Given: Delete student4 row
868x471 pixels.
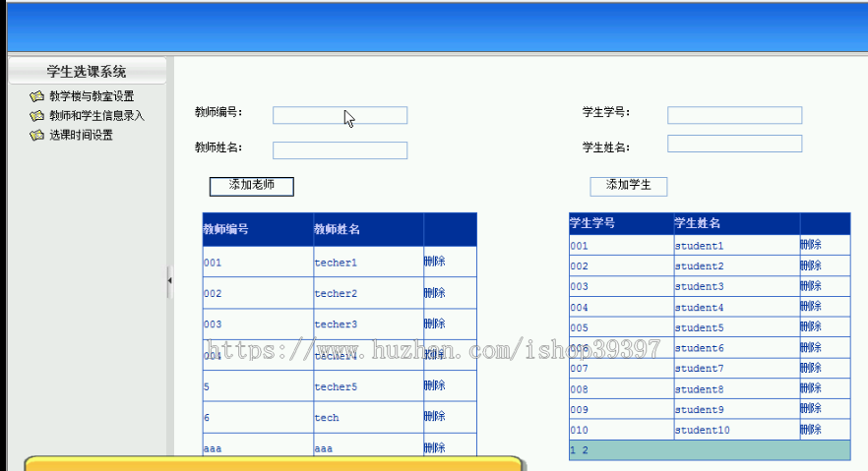Looking at the screenshot, I should pos(811,306).
